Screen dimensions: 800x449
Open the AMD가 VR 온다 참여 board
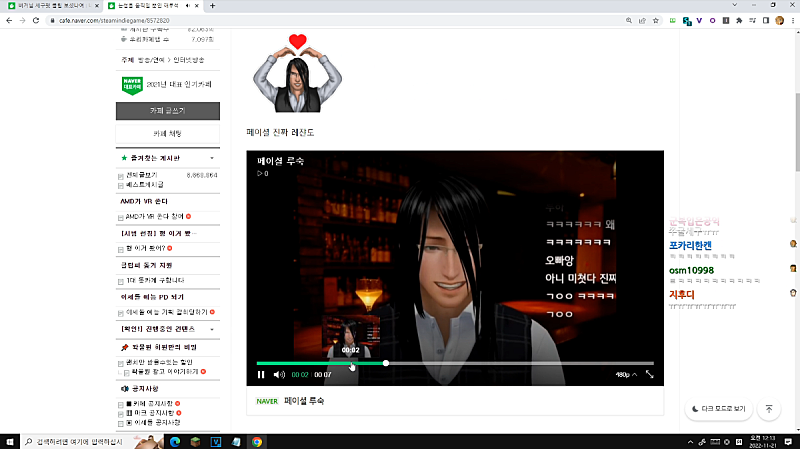click(154, 216)
